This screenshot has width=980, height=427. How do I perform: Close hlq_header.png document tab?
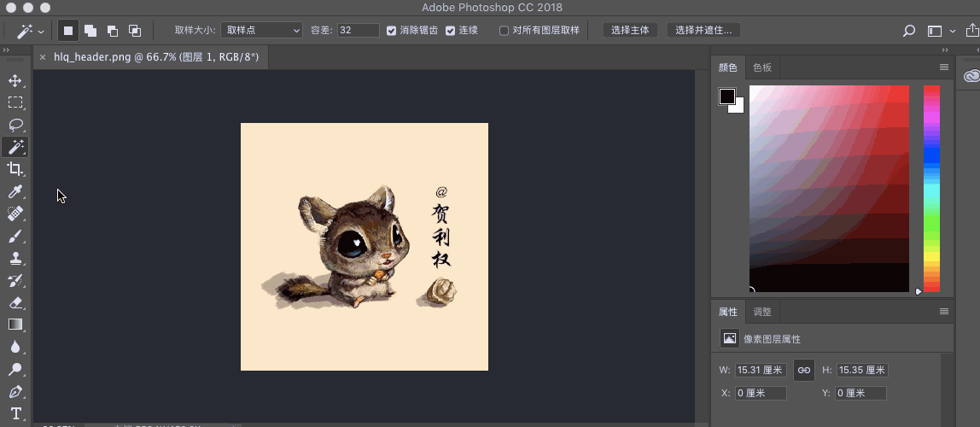[43, 57]
